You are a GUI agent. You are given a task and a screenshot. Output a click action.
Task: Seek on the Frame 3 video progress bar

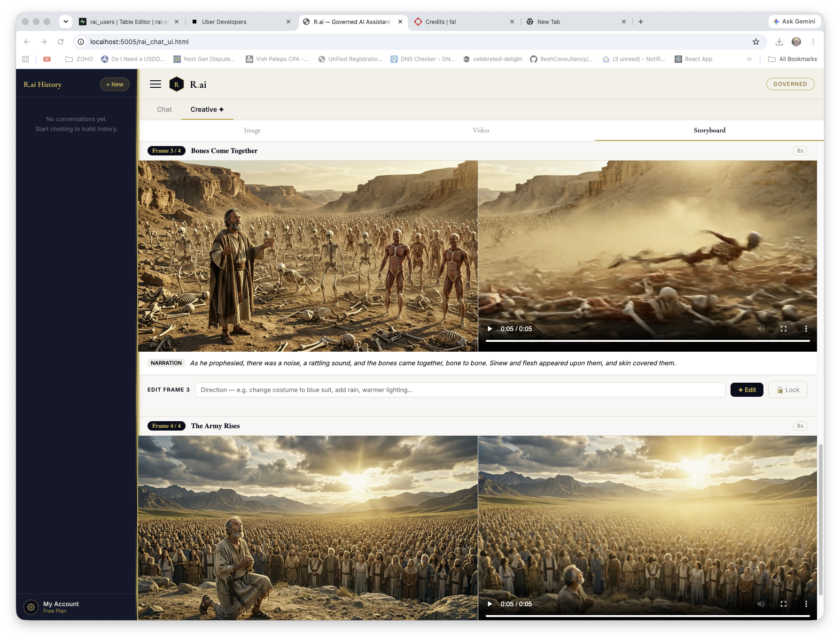point(647,340)
